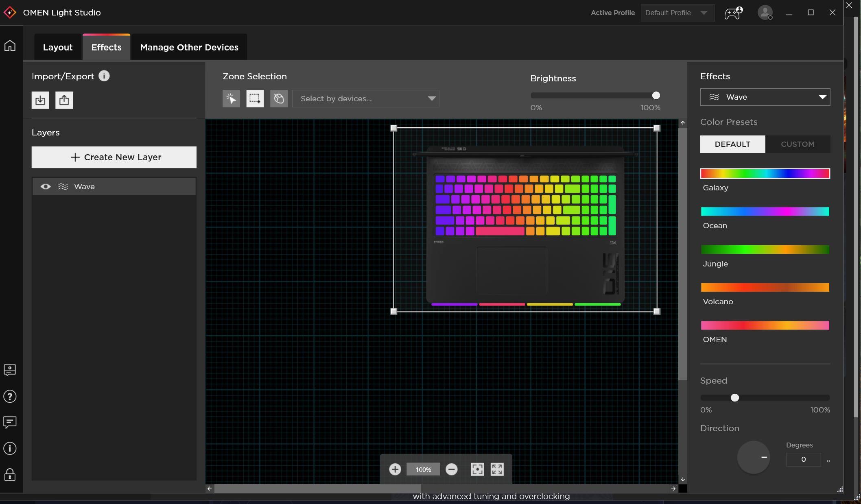
Task: Click the Export profile icon
Action: pos(64,100)
